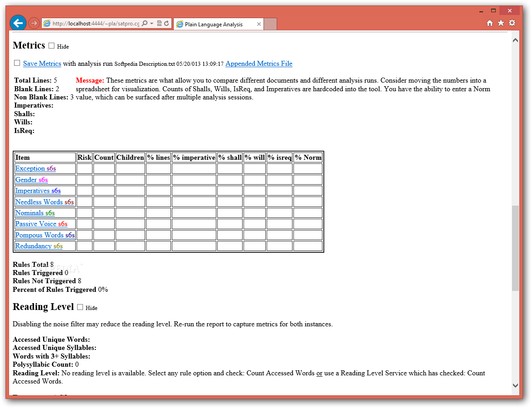This screenshot has height=408, width=532.
Task: Click the Children column header
Action: 130,157
